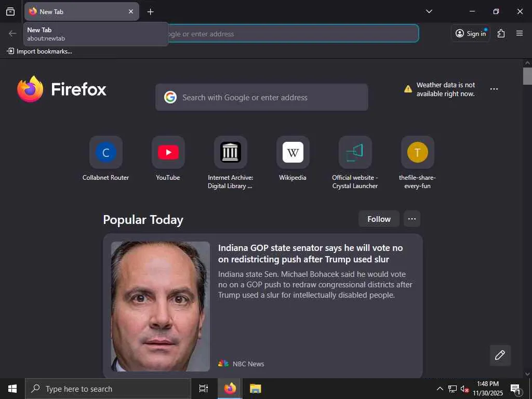Click the weather warning triangle icon
The width and height of the screenshot is (532, 399).
(408, 89)
